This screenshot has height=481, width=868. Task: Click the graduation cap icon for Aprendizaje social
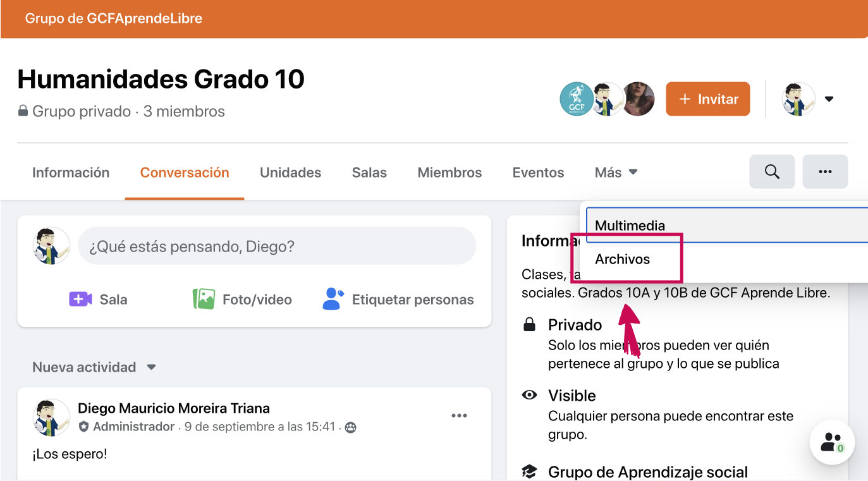point(529,472)
